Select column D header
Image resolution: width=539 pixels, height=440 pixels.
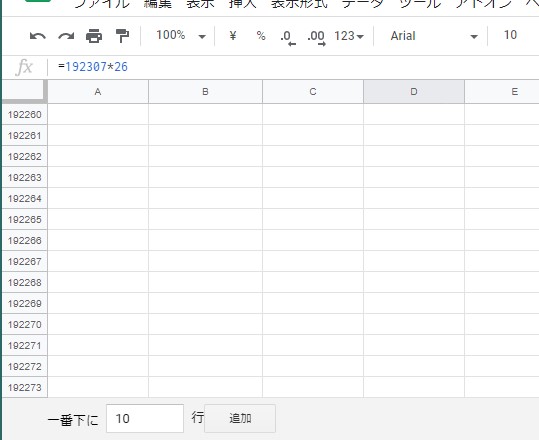pyautogui.click(x=414, y=92)
